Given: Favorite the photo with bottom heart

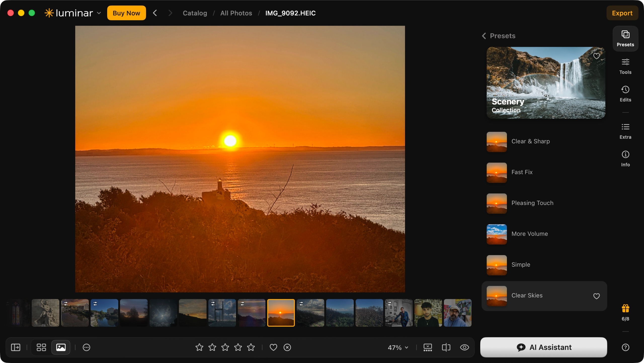Looking at the screenshot, I should point(273,347).
